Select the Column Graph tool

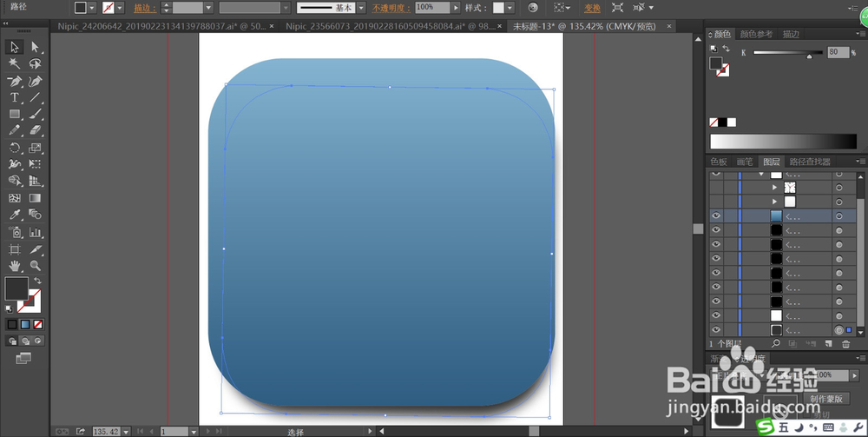click(36, 232)
